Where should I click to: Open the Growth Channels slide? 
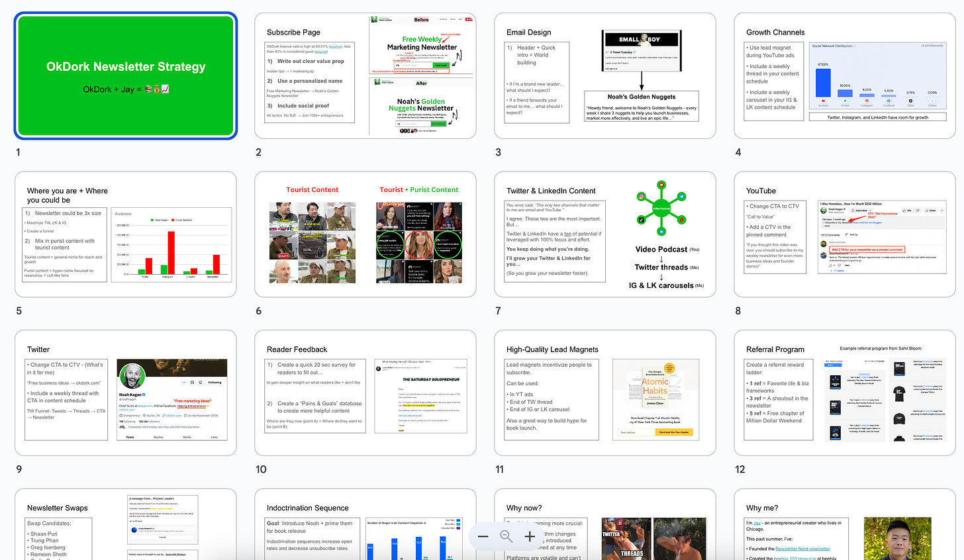(x=845, y=75)
